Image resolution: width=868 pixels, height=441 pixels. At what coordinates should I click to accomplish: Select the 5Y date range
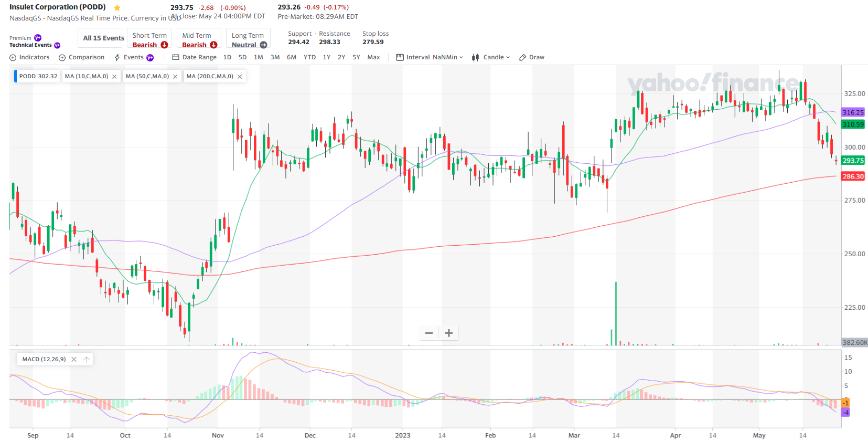click(356, 58)
